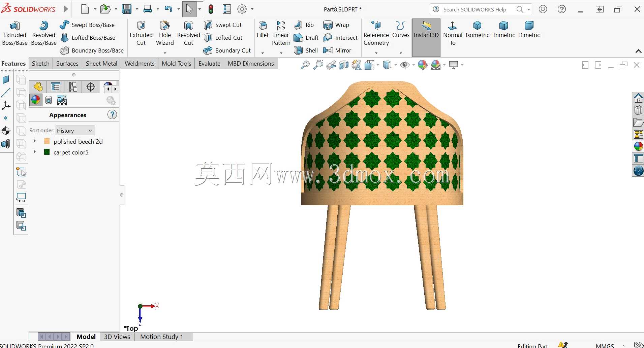
Task: Choose Swept Boss/Base feature
Action: [x=87, y=25]
